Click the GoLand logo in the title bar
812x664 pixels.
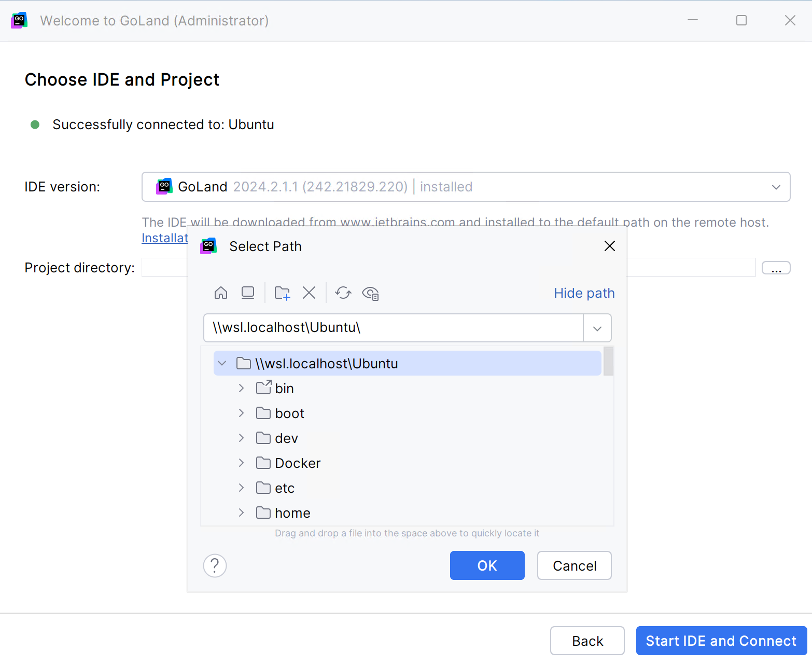click(19, 20)
